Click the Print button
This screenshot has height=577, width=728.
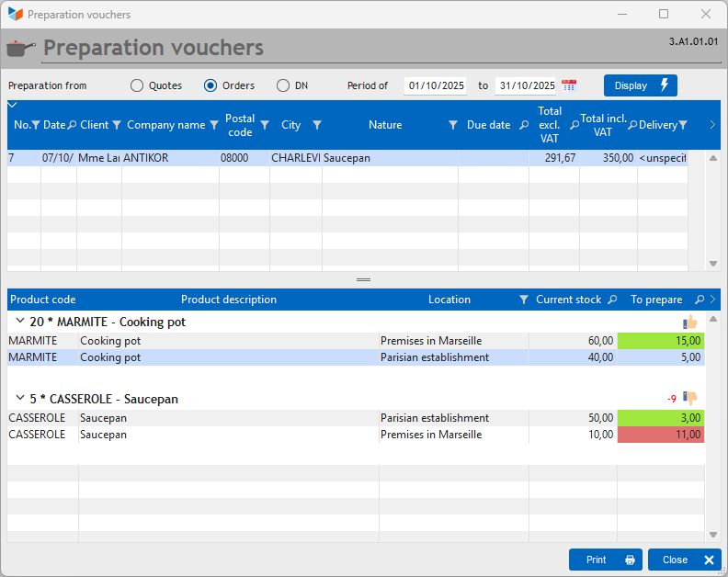pyautogui.click(x=606, y=560)
